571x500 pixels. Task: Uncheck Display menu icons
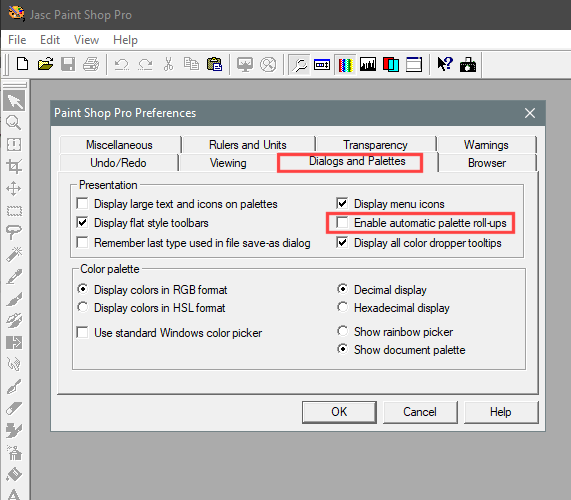tap(342, 203)
